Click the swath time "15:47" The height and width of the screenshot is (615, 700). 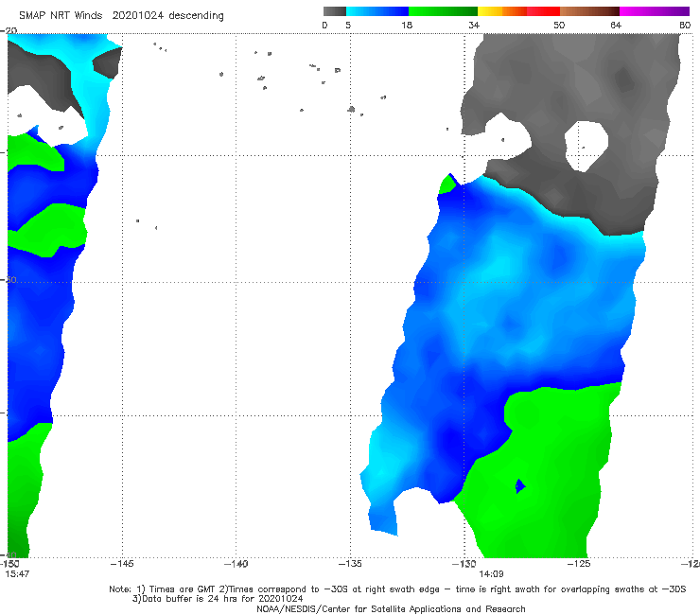click(17, 574)
